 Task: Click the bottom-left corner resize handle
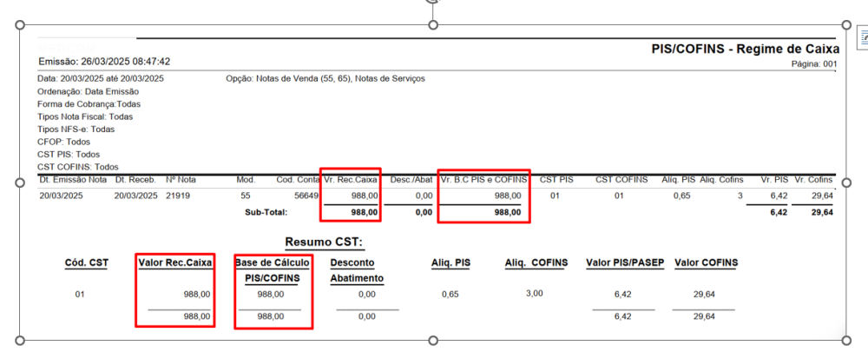[x=19, y=339]
